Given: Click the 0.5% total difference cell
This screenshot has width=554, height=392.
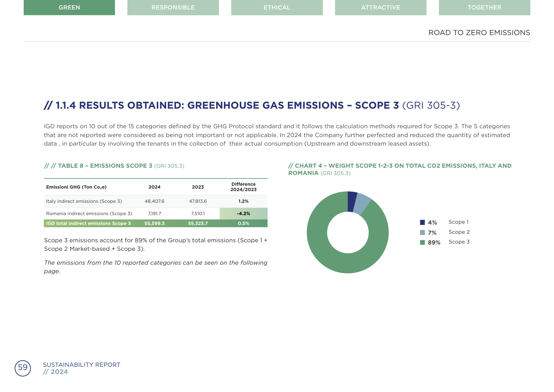Looking at the screenshot, I should pos(244,223).
